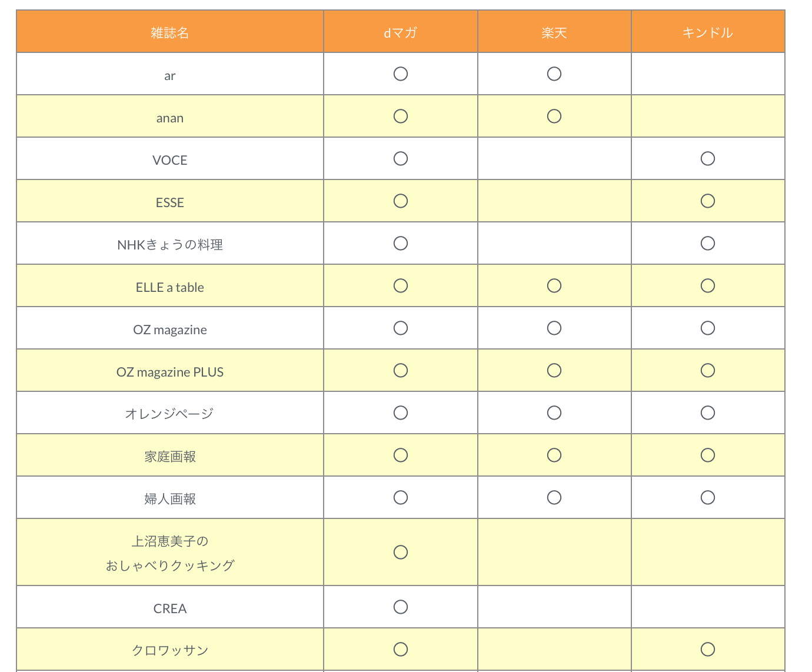Click ELLE a table circle under 楽天
Viewport: 812px width, 672px height.
point(554,285)
